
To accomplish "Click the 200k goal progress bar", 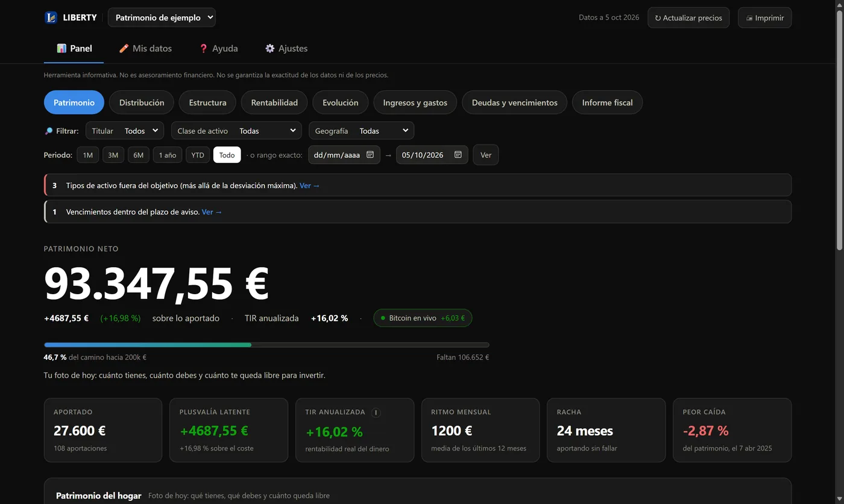I will point(266,345).
